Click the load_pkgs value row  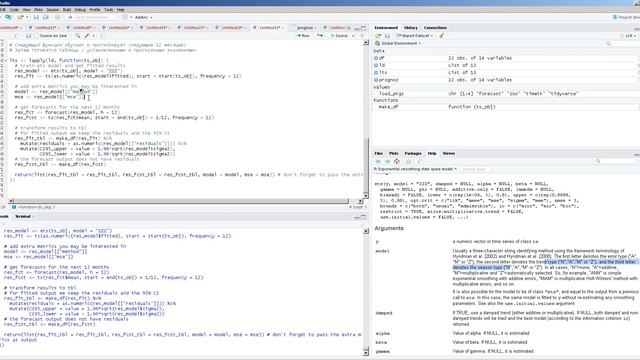pos(506,94)
